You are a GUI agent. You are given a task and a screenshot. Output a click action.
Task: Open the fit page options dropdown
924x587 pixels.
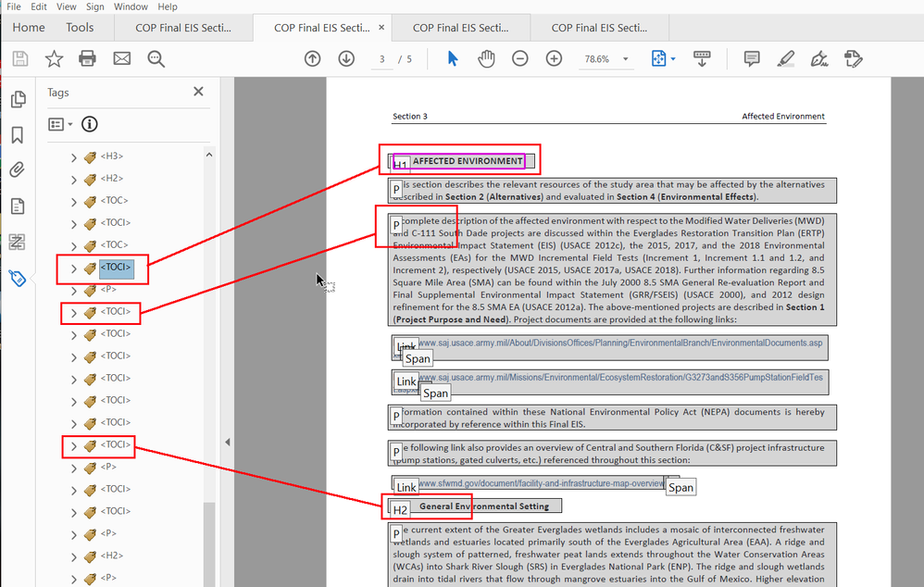pos(673,58)
